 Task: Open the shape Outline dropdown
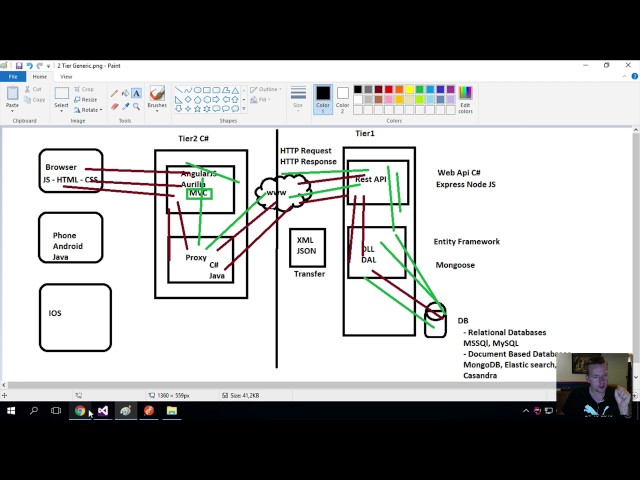[x=267, y=89]
